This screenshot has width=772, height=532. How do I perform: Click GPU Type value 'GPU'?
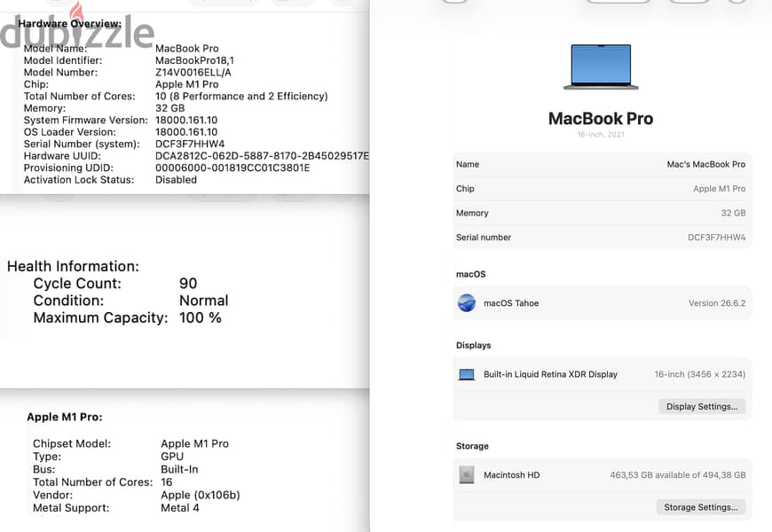click(x=172, y=457)
